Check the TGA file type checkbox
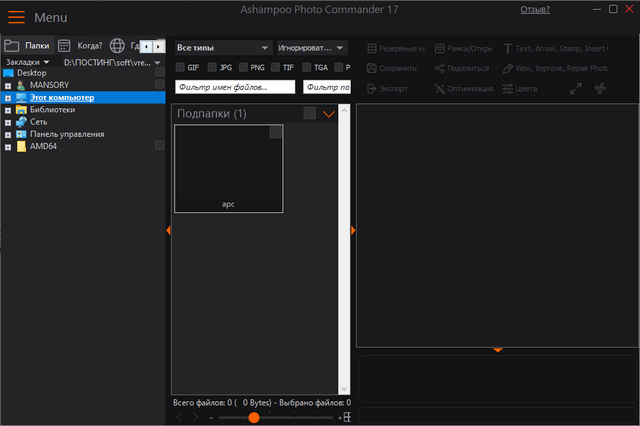This screenshot has height=426, width=640. click(306, 68)
